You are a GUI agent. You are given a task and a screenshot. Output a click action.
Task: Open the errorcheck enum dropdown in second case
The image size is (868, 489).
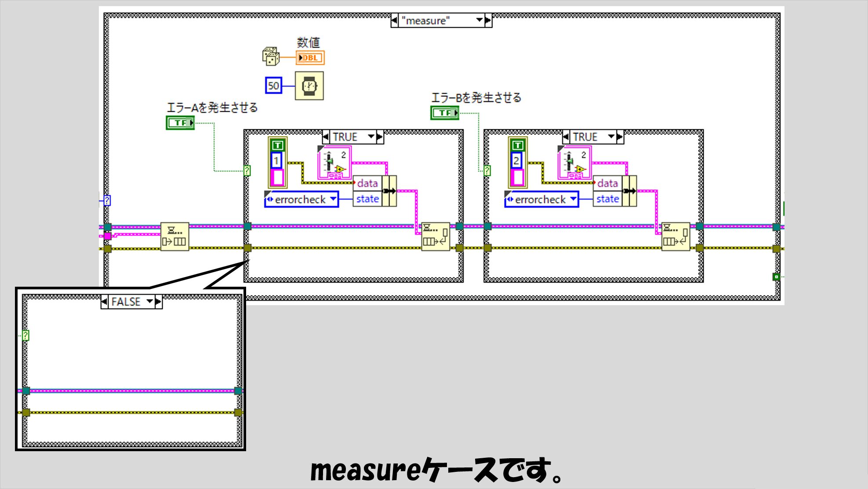coord(574,199)
